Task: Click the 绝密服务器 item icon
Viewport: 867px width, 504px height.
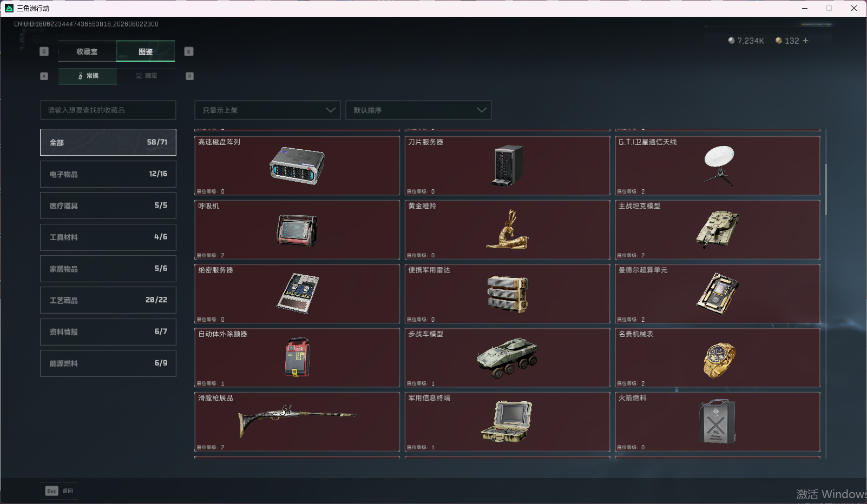Action: [298, 294]
